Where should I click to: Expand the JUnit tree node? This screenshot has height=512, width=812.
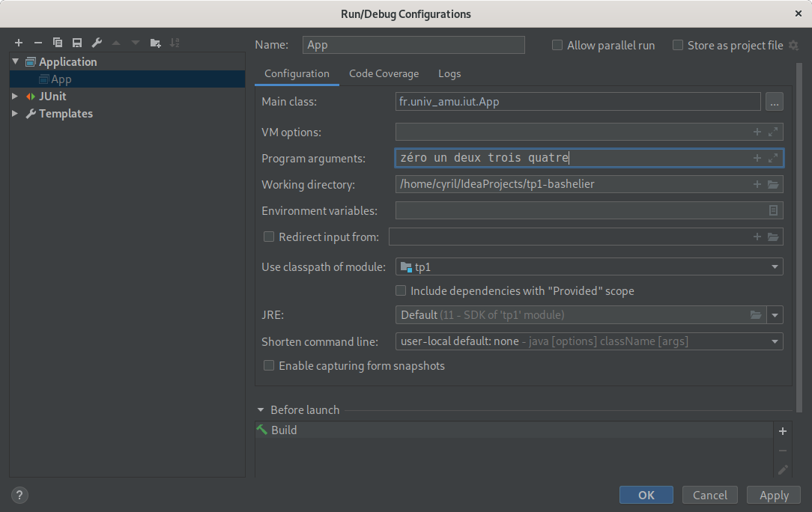(x=15, y=97)
